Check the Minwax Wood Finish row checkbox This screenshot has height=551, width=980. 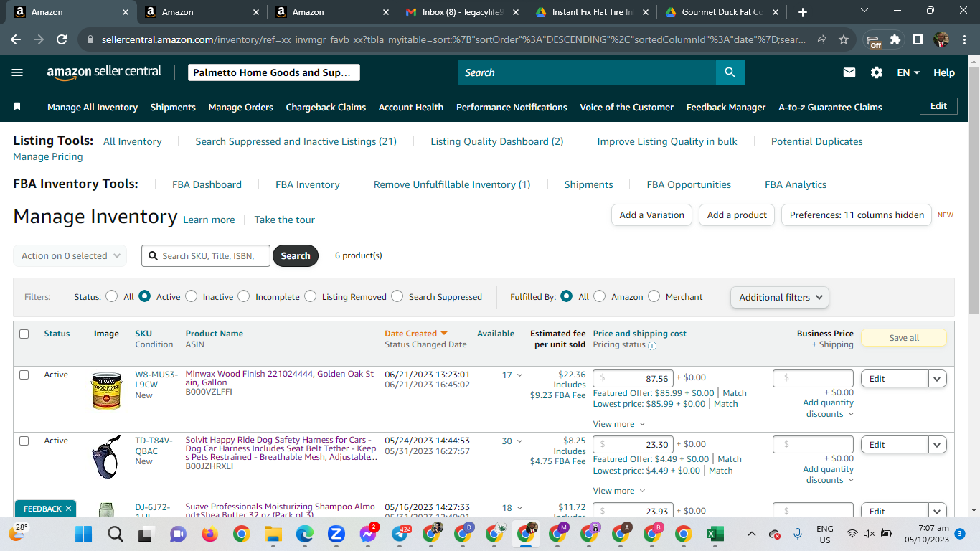24,375
